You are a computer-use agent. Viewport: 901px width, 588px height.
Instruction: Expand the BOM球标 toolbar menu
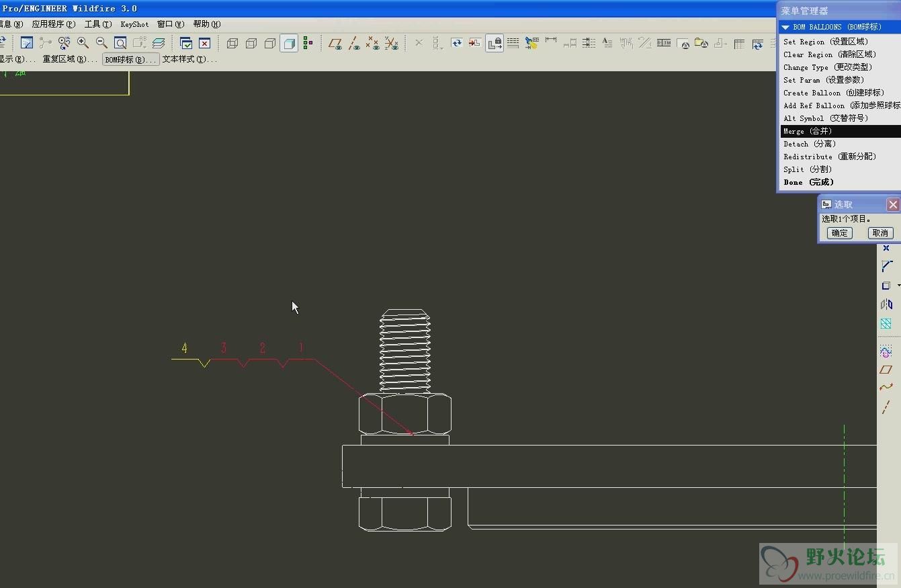(130, 60)
